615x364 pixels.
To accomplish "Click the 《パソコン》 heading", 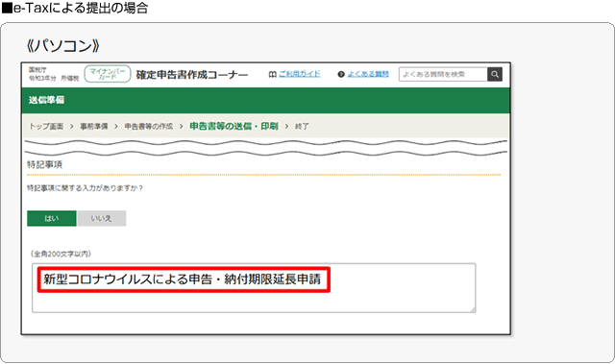I will pos(63,46).
